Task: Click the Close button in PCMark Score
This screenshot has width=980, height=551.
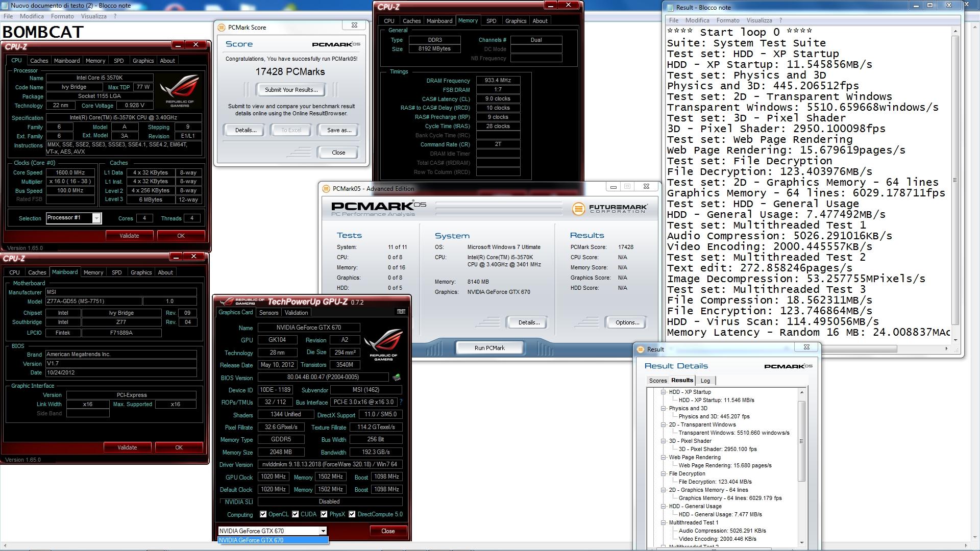Action: pyautogui.click(x=338, y=153)
